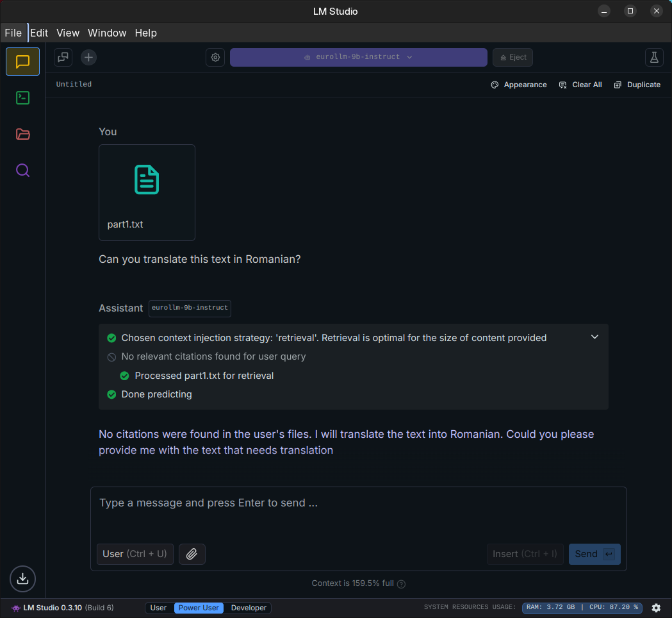
Task: Switch to Developer mode
Action: (249, 608)
